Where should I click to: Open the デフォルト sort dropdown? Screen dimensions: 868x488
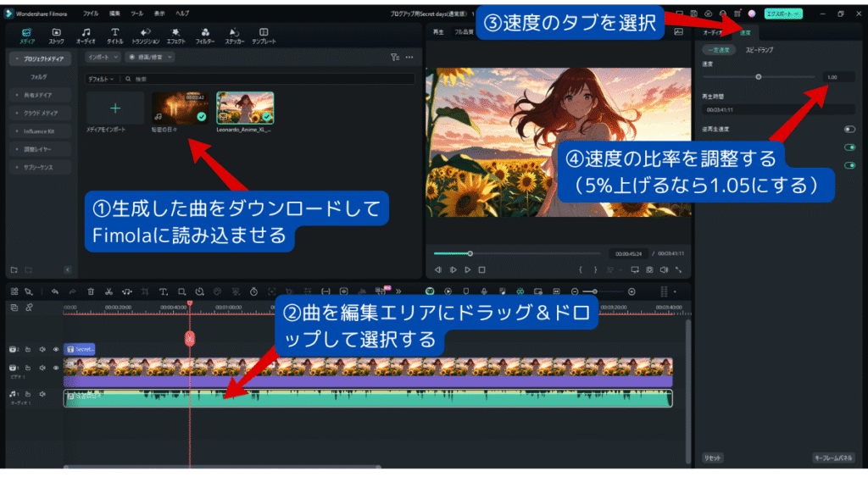point(101,79)
